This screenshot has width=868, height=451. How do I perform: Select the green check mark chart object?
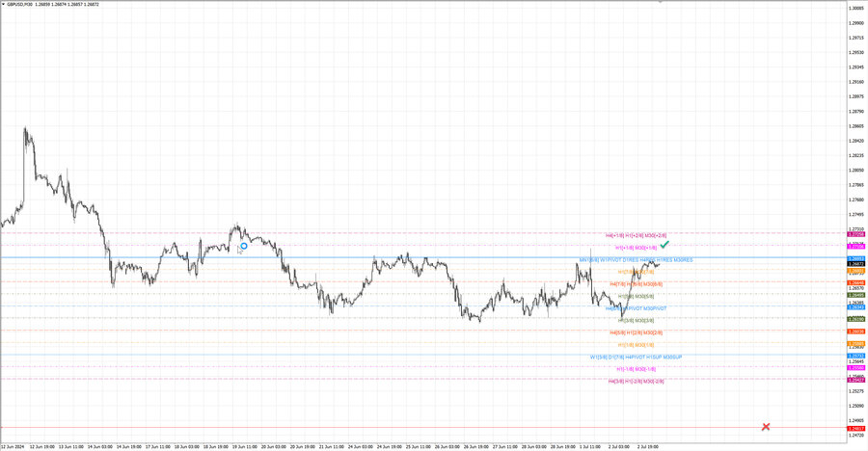point(665,244)
